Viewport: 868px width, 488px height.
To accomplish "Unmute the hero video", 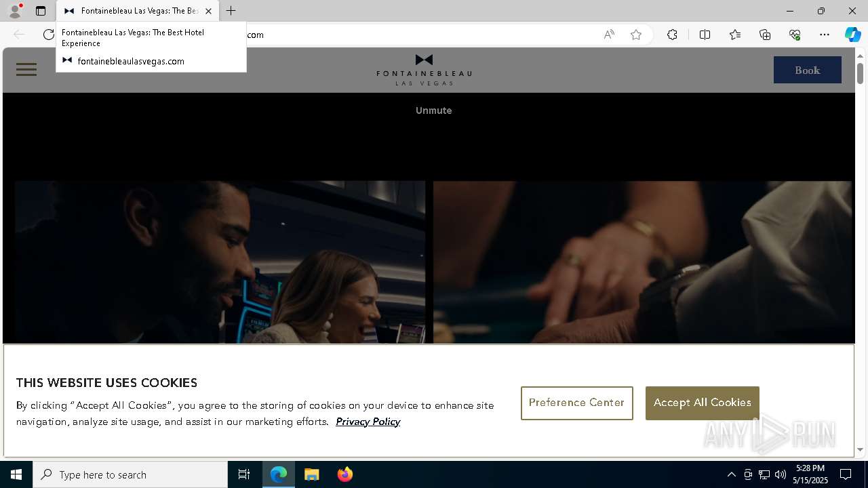I will (433, 110).
